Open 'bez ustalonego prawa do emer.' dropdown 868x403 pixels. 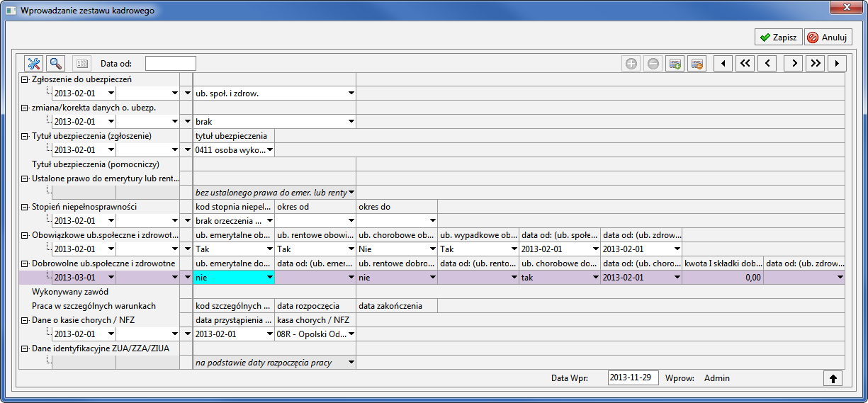351,193
